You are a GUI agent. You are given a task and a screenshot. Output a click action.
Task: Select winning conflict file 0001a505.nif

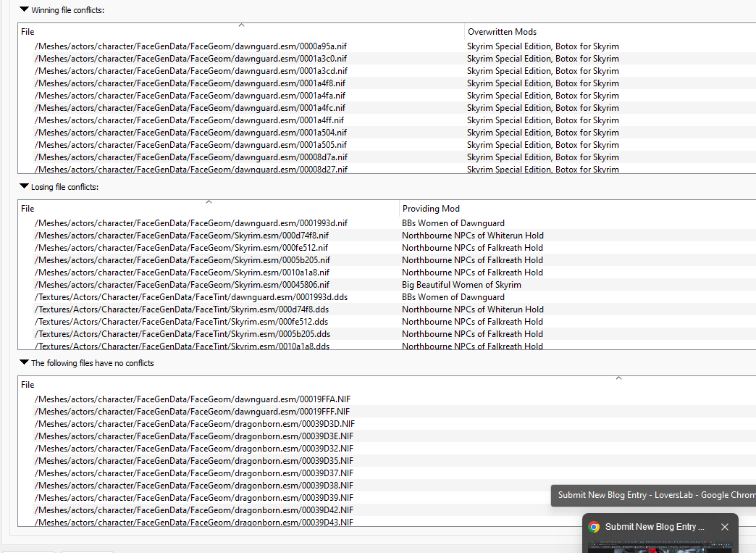pyautogui.click(x=190, y=145)
